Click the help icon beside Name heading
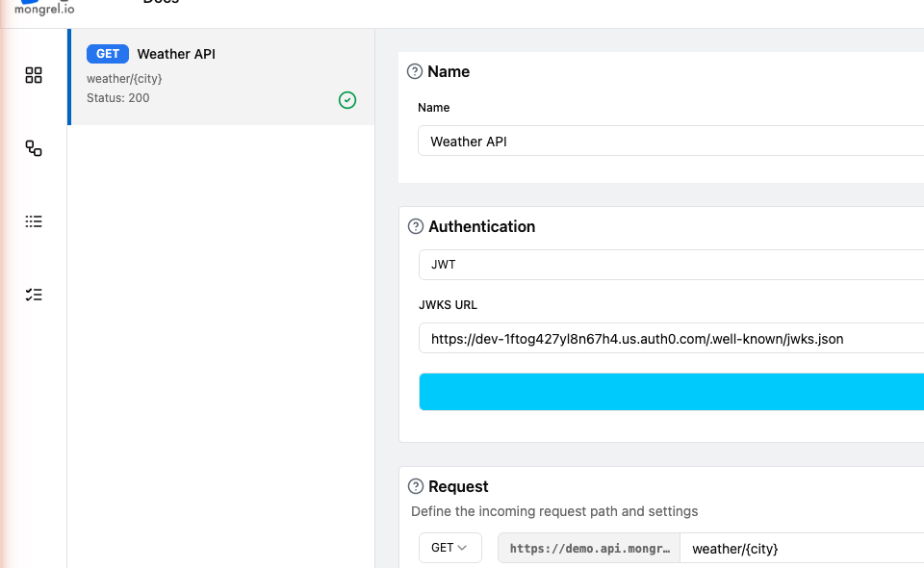The width and height of the screenshot is (924, 568). point(415,71)
